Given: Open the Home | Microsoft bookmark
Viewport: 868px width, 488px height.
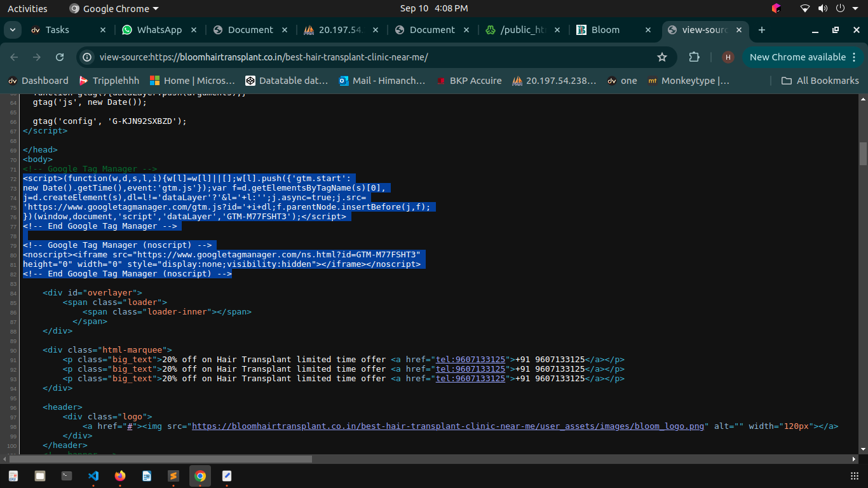Looking at the screenshot, I should click(x=192, y=81).
